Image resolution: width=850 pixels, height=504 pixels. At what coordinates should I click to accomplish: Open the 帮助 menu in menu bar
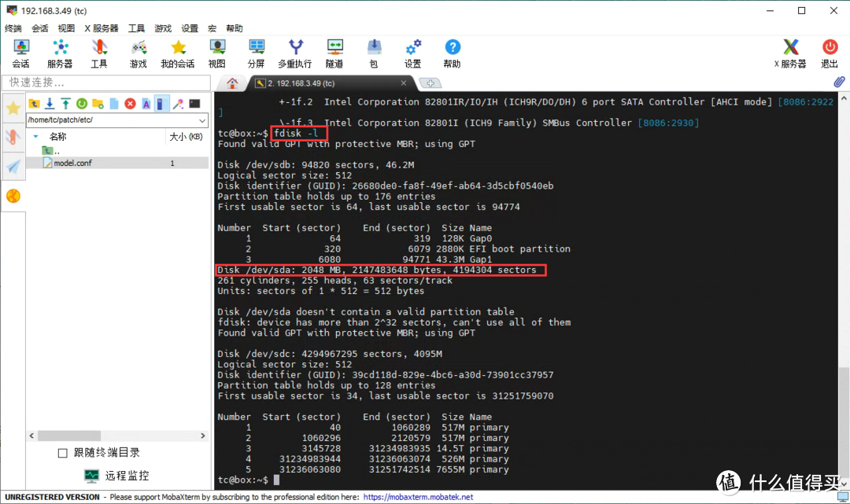pos(235,28)
